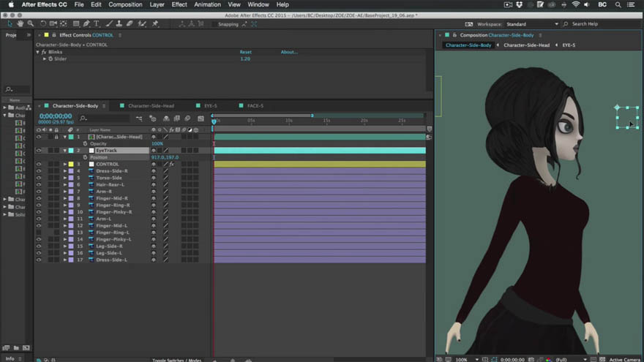Hide the Dress-Side-R layer
The height and width of the screenshot is (362, 644).
39,171
